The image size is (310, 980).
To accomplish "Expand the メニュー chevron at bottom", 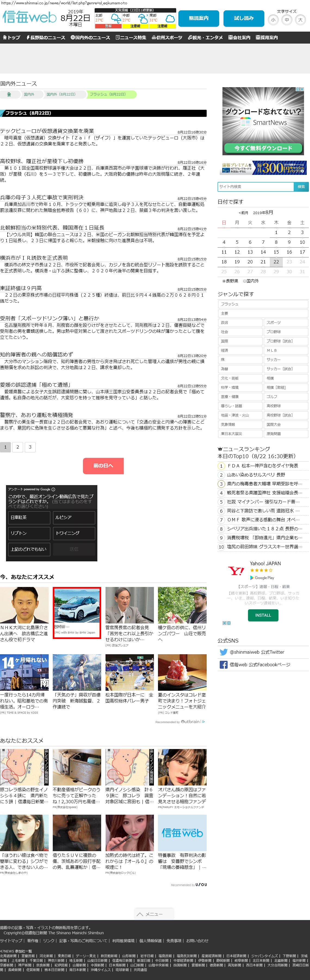I will coord(154,914).
